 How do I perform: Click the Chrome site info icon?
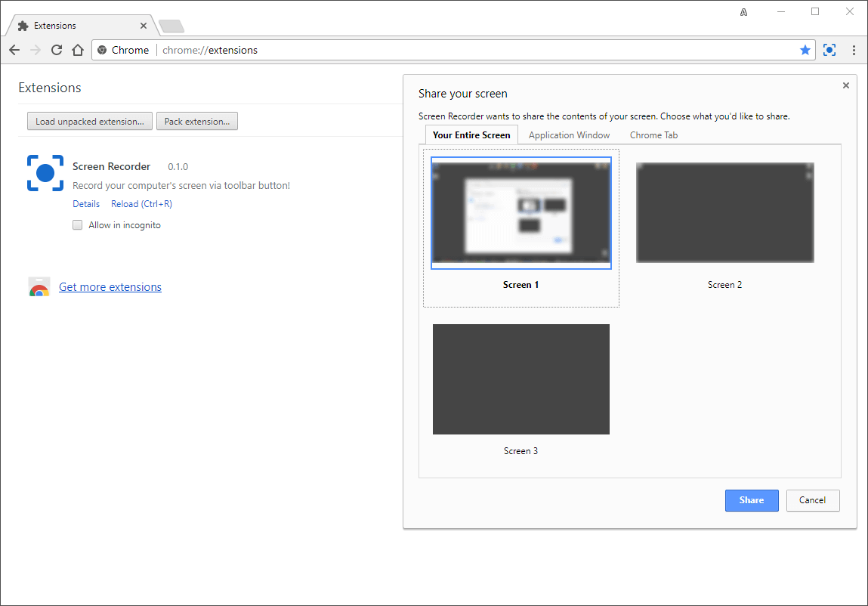click(x=102, y=50)
